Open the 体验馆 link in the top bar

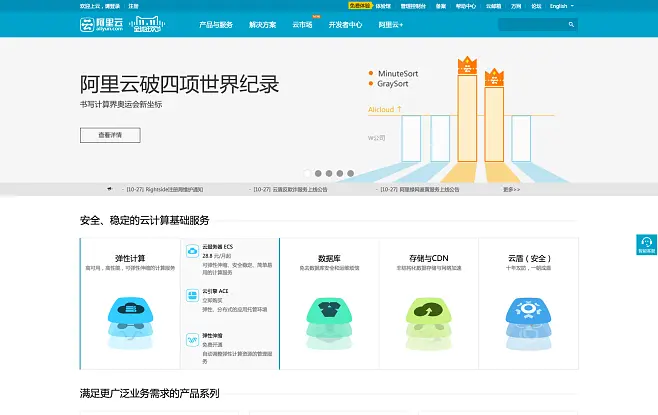383,6
